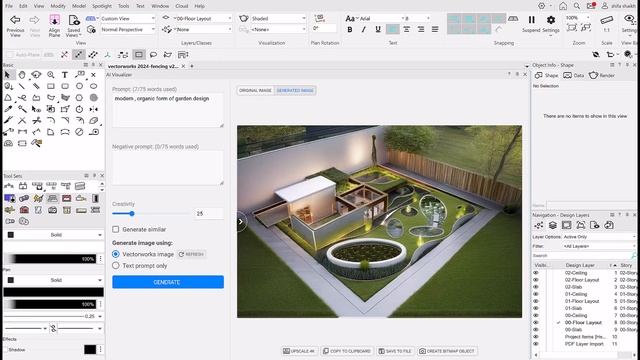This screenshot has width=640, height=360.
Task: Open the Spotlight menu
Action: click(x=102, y=6)
